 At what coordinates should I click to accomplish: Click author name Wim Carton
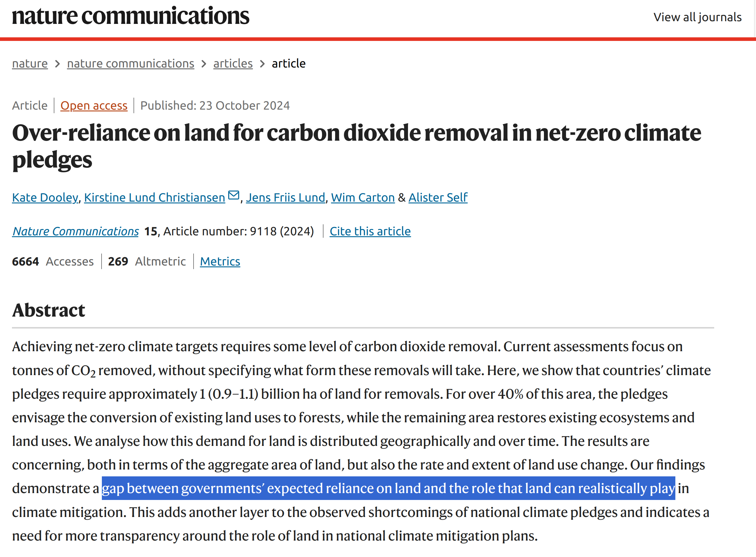click(x=363, y=197)
